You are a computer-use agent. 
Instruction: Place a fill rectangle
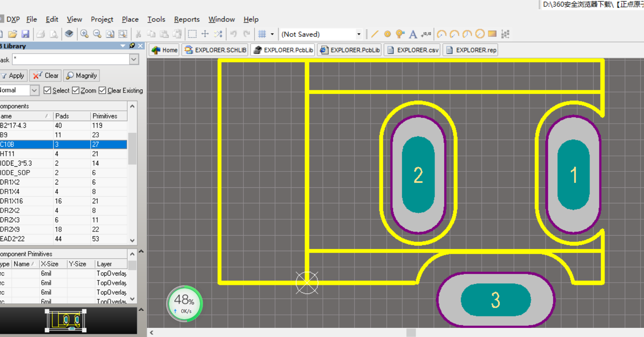tap(492, 34)
